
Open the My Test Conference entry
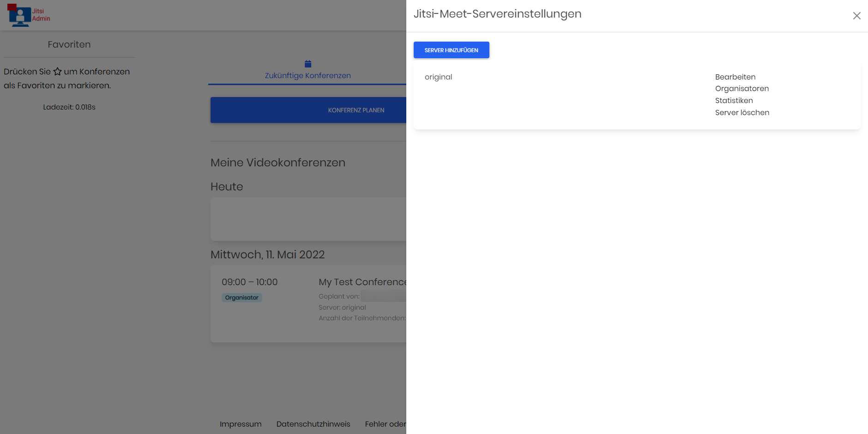tap(362, 282)
